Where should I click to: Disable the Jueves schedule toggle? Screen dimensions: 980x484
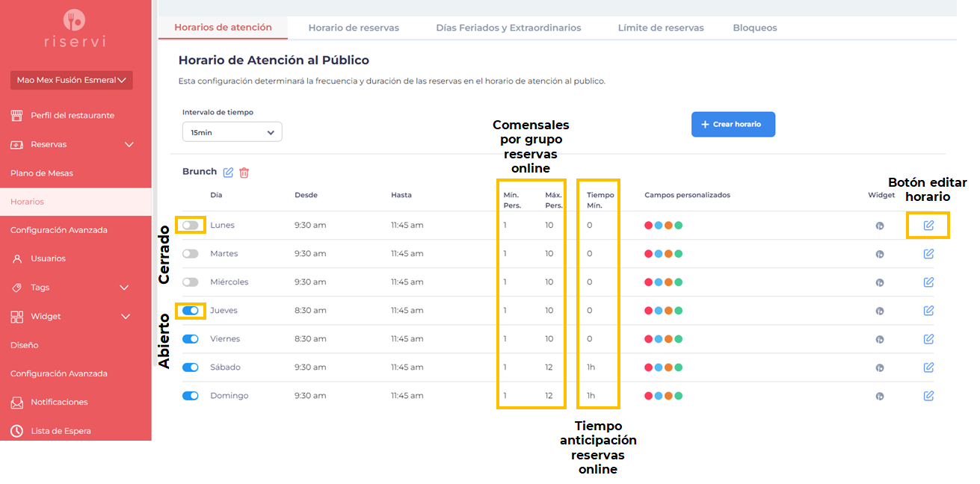tap(191, 311)
